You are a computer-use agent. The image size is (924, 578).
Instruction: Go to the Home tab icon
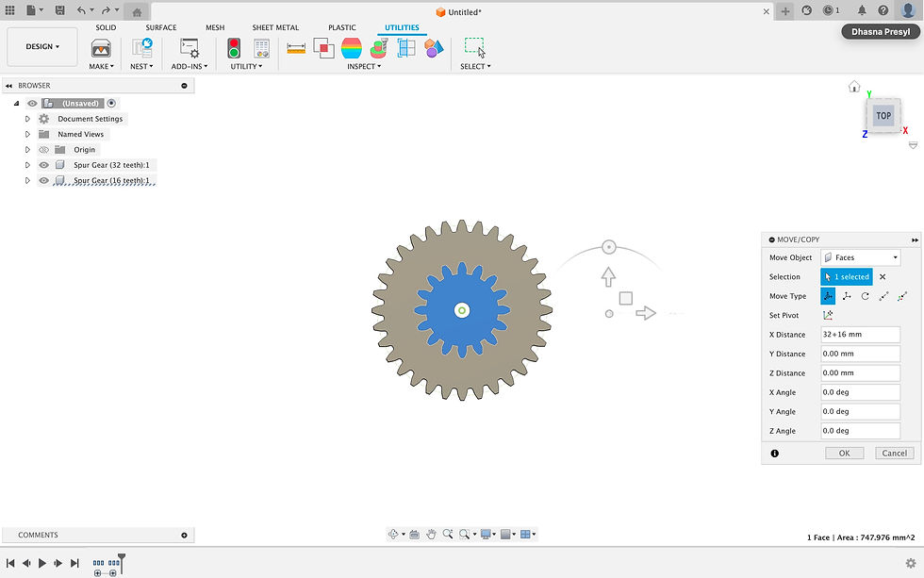click(137, 11)
